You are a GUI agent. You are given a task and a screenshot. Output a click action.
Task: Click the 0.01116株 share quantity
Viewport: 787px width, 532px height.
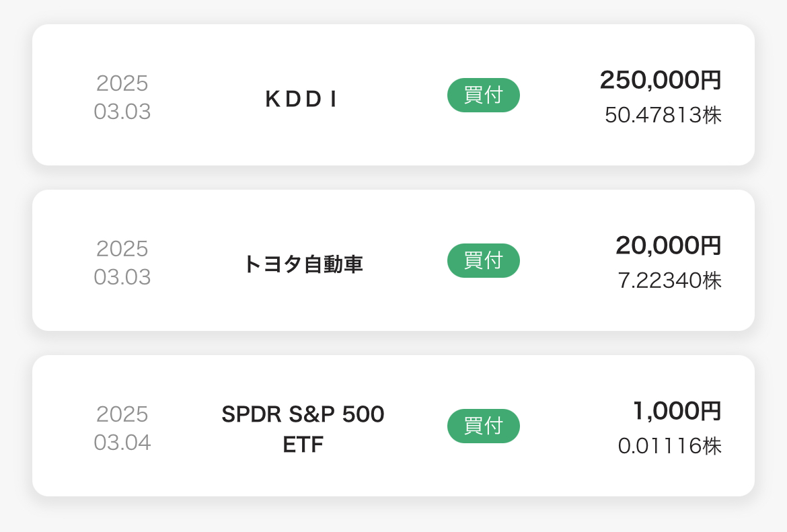tap(669, 446)
